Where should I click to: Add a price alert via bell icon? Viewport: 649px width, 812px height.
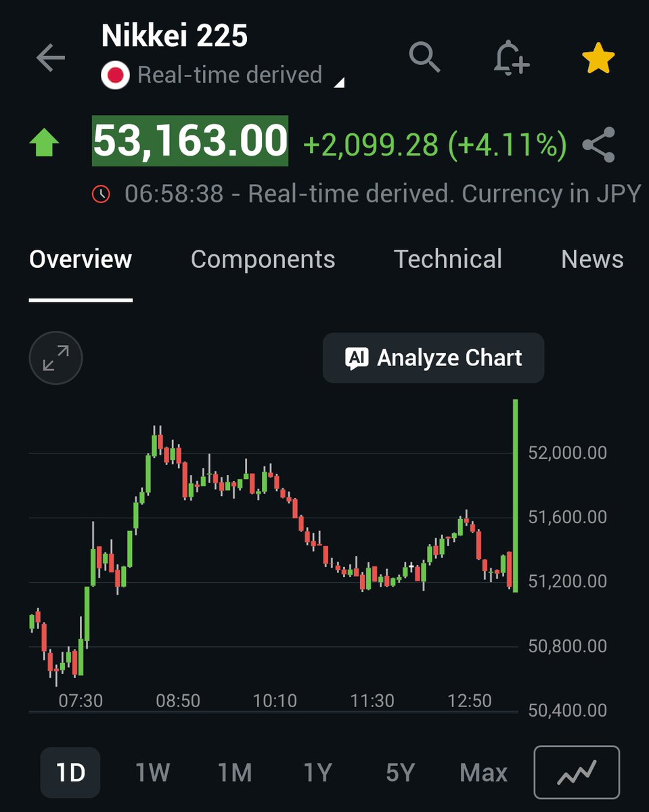(510, 58)
